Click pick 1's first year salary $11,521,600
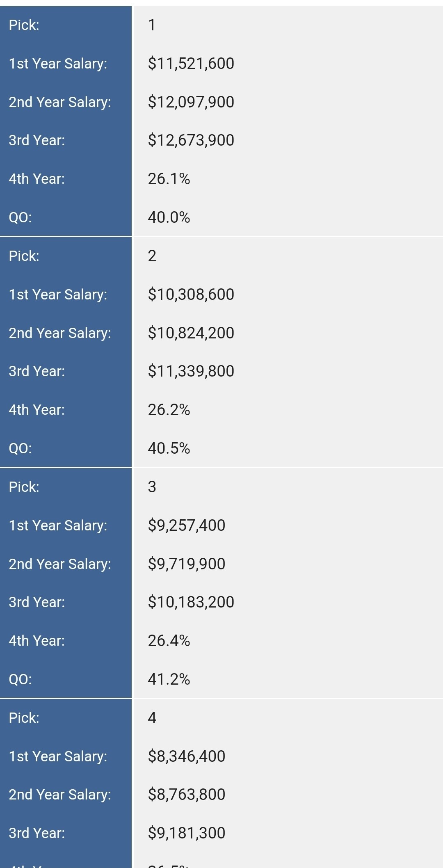This screenshot has height=868, width=443. click(191, 64)
